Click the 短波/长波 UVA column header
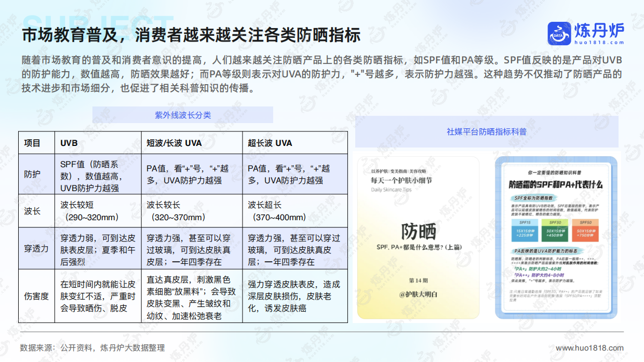Screen dimensions: 644x362 pos(192,143)
